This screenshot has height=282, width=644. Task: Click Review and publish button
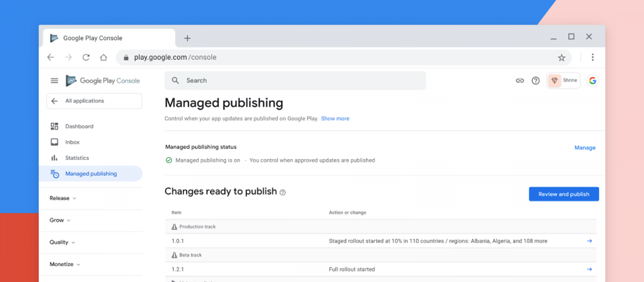tap(563, 194)
